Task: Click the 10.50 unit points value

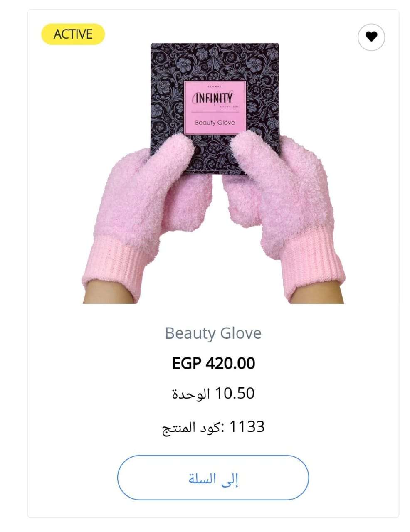Action: (235, 393)
